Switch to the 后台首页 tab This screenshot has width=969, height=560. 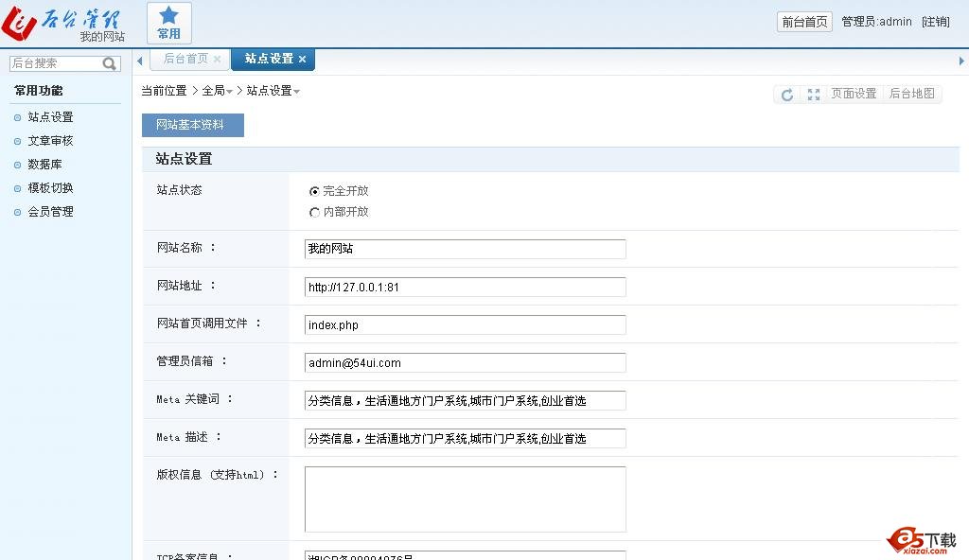click(x=185, y=59)
